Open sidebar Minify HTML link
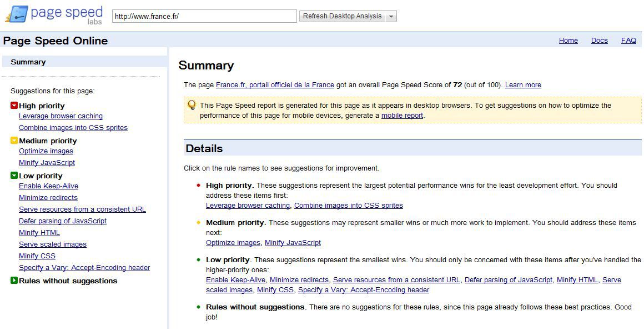The height and width of the screenshot is (335, 644). tap(39, 233)
